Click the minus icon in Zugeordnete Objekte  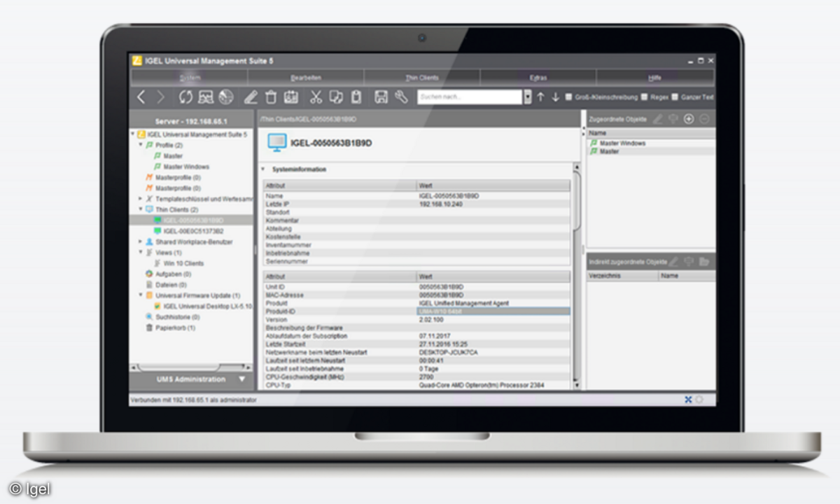704,119
